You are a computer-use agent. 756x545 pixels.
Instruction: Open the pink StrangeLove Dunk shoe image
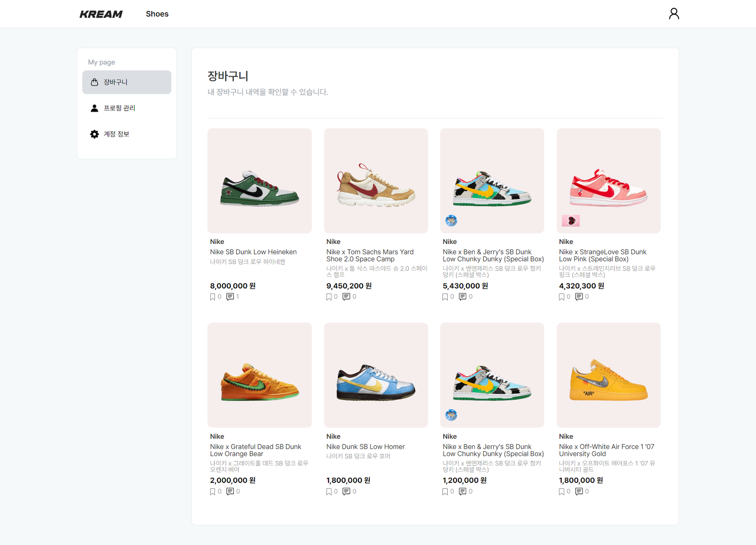(x=609, y=181)
